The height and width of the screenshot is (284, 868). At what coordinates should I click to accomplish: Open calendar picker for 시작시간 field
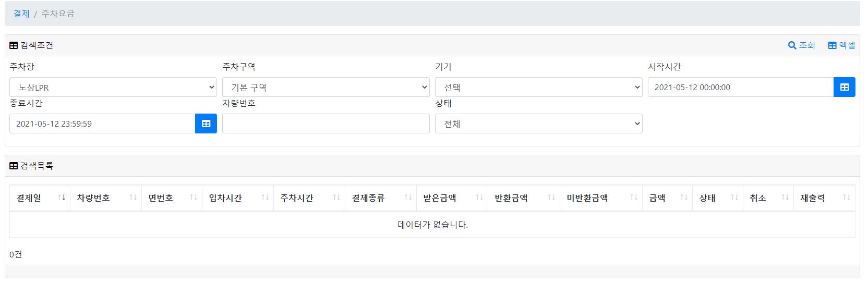tap(845, 87)
